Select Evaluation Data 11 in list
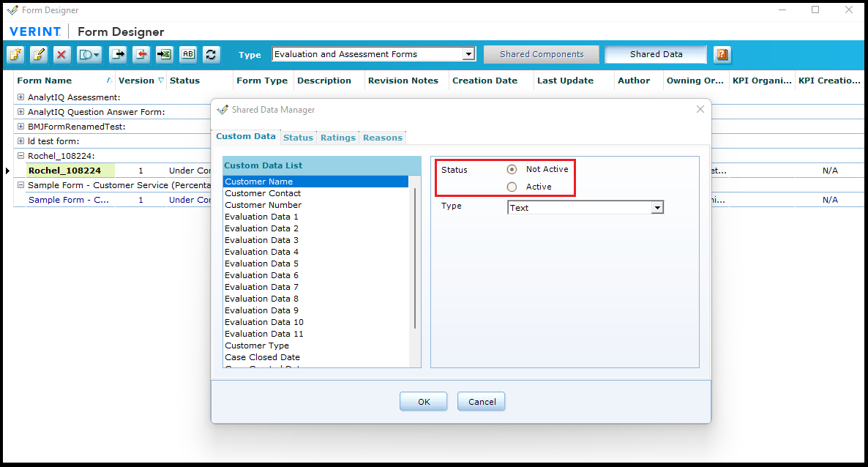 point(315,334)
